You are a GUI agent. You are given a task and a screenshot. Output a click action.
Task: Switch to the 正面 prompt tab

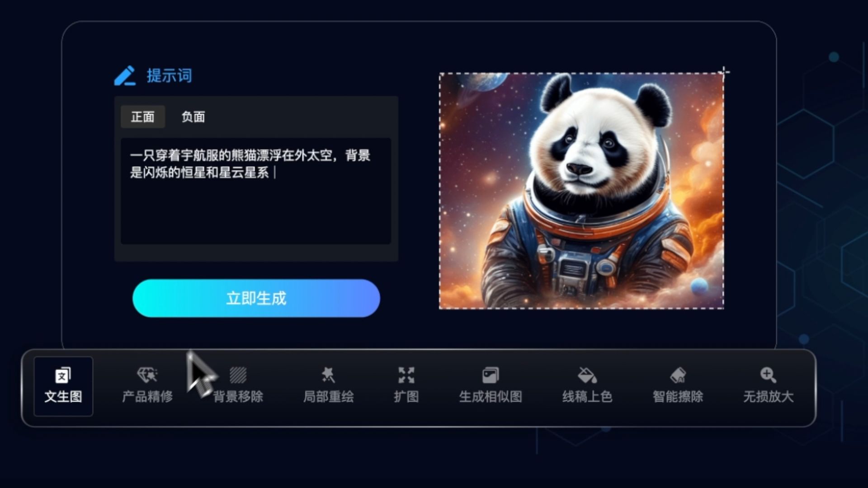point(143,117)
